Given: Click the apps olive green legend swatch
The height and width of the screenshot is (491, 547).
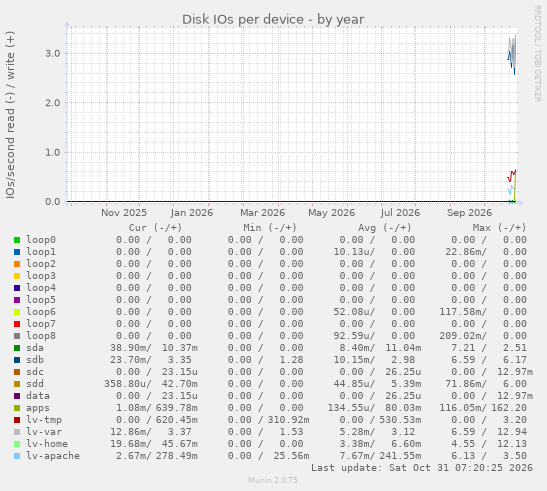Looking at the screenshot, I should point(17,408).
